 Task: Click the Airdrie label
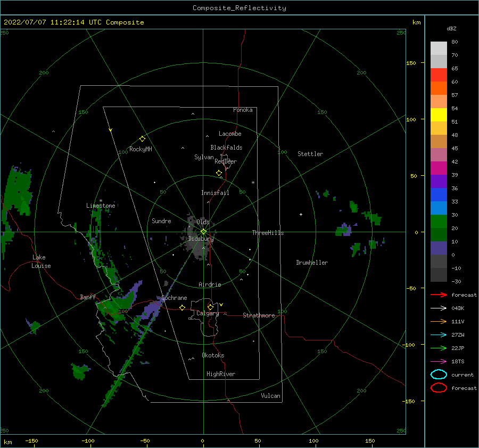(210, 284)
